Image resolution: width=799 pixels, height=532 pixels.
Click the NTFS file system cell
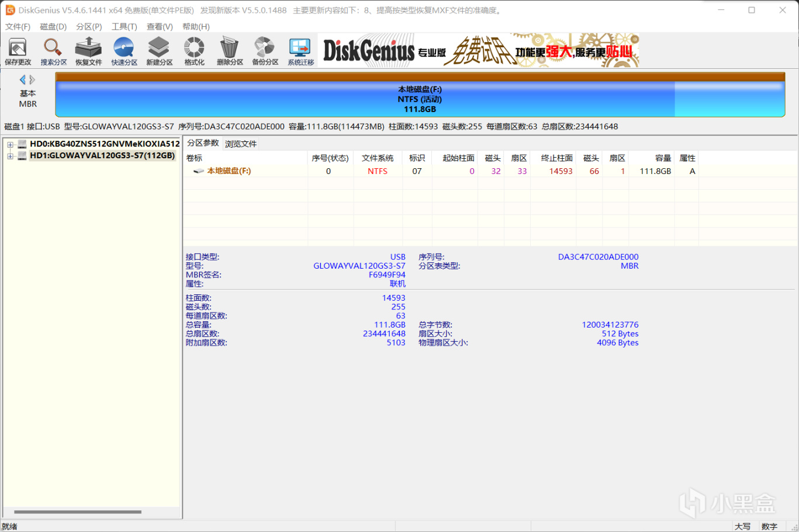(378, 171)
